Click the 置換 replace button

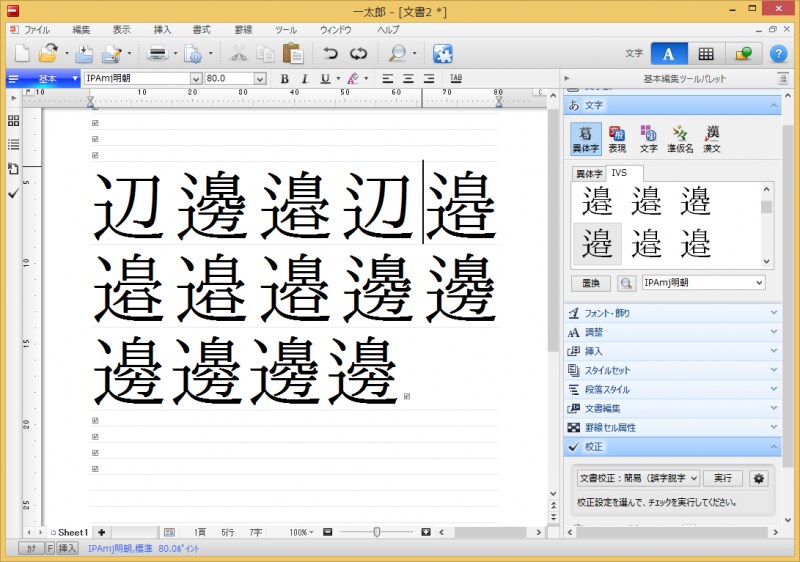pyautogui.click(x=590, y=283)
